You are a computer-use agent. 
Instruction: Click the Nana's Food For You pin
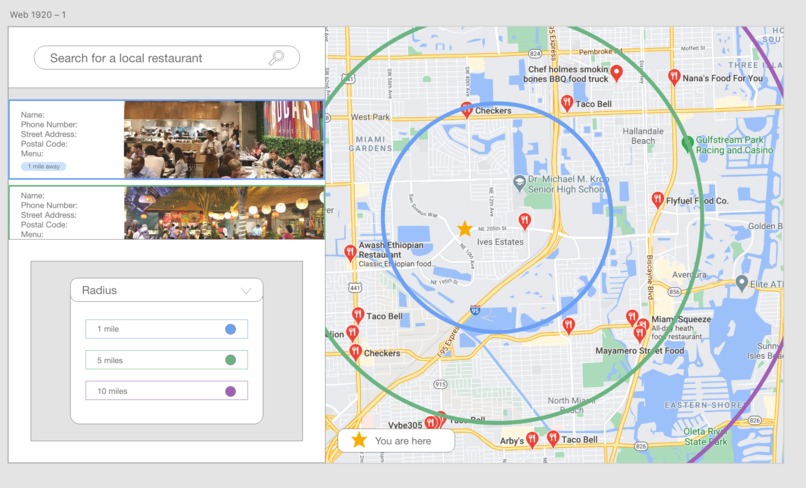click(x=674, y=78)
